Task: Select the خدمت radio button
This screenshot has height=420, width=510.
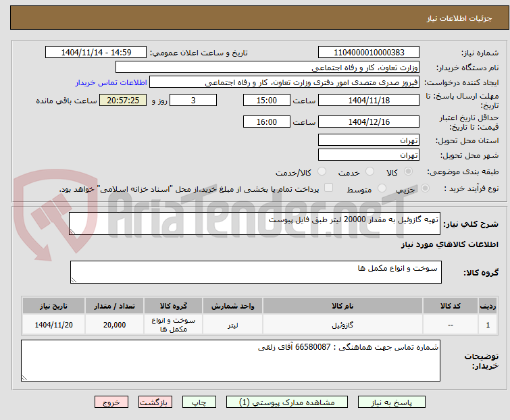Action: pos(369,172)
